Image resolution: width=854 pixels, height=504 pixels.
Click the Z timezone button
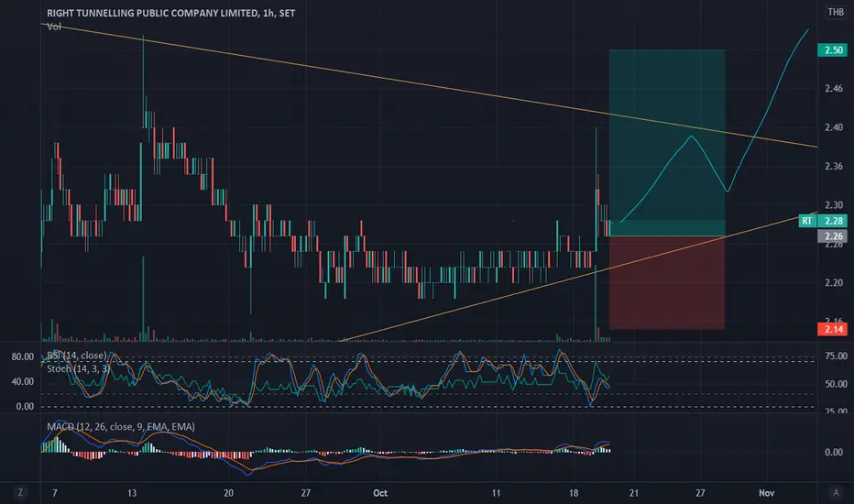20,493
